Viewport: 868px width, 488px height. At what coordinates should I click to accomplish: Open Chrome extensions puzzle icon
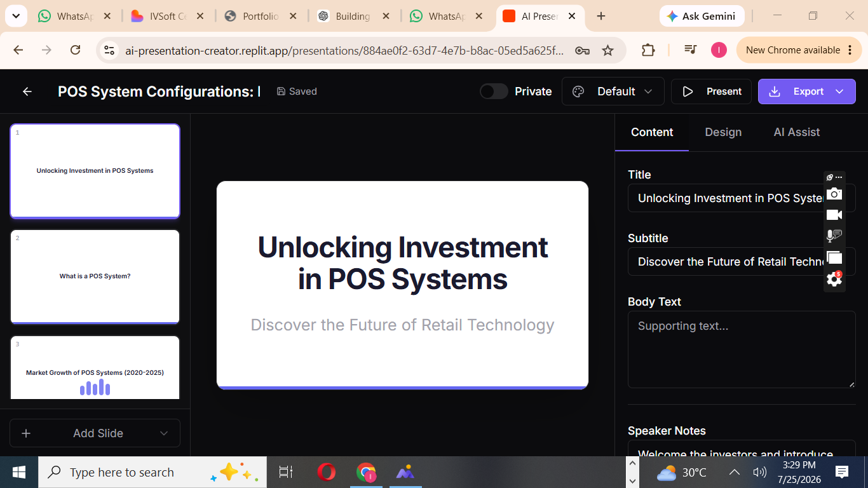click(x=648, y=50)
